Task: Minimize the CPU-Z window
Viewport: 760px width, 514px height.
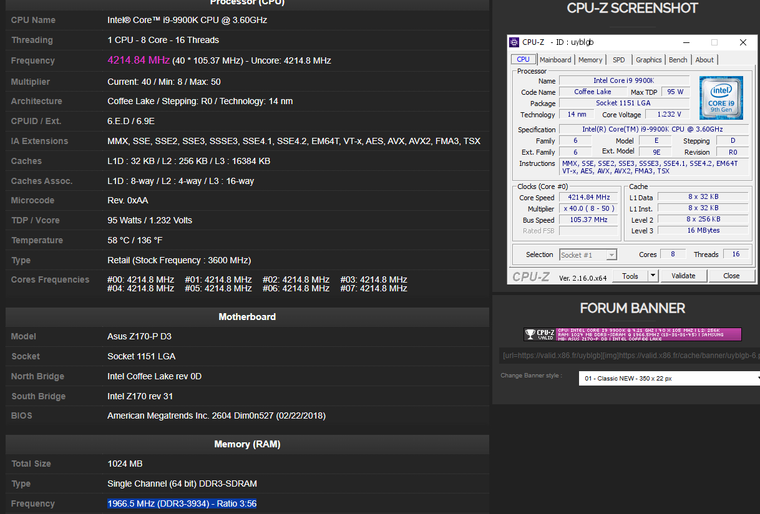Action: pos(686,43)
